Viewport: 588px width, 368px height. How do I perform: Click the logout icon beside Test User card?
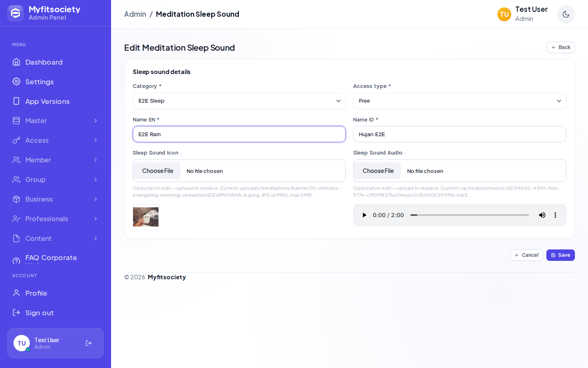(x=89, y=343)
